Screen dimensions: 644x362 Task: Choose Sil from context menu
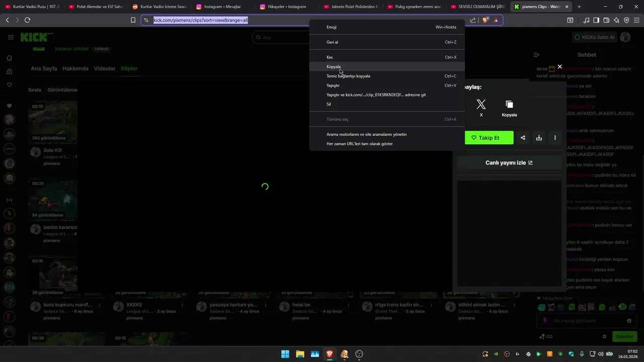[x=387, y=104]
